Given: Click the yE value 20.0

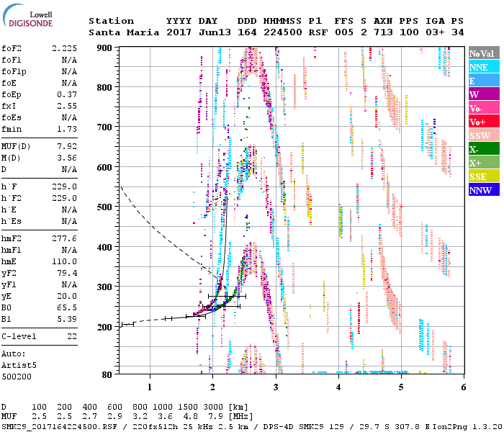Looking at the screenshot, I should coord(67,297).
